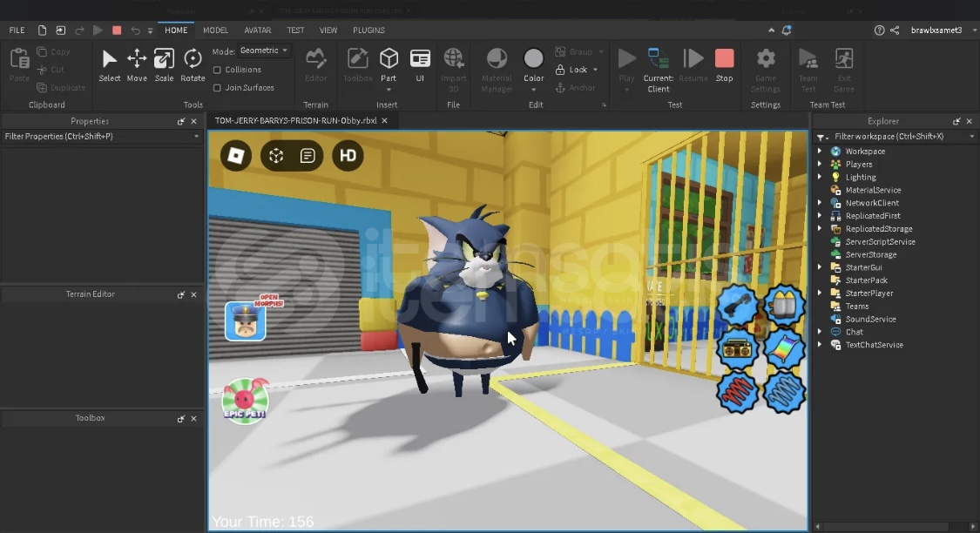The width and height of the screenshot is (980, 533).
Task: Click the Paste clipboard icon
Action: coord(19,58)
